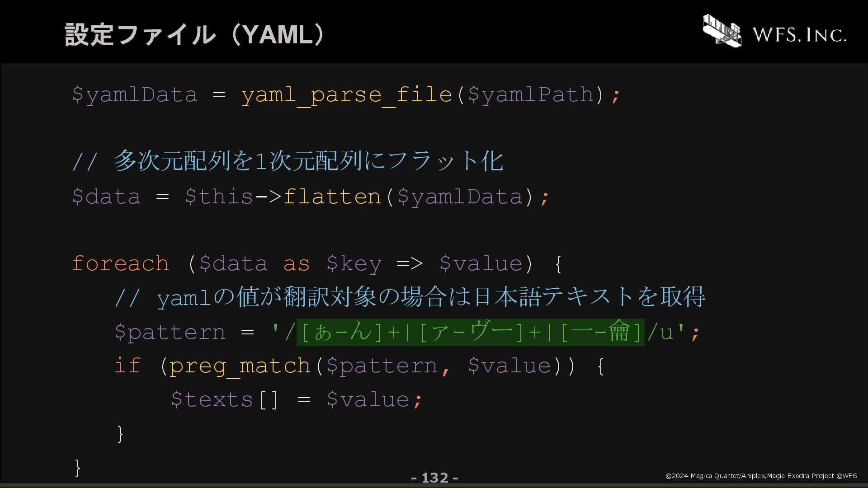The image size is (868, 488).
Task: Click the $this keyword in the code
Action: 219,197
